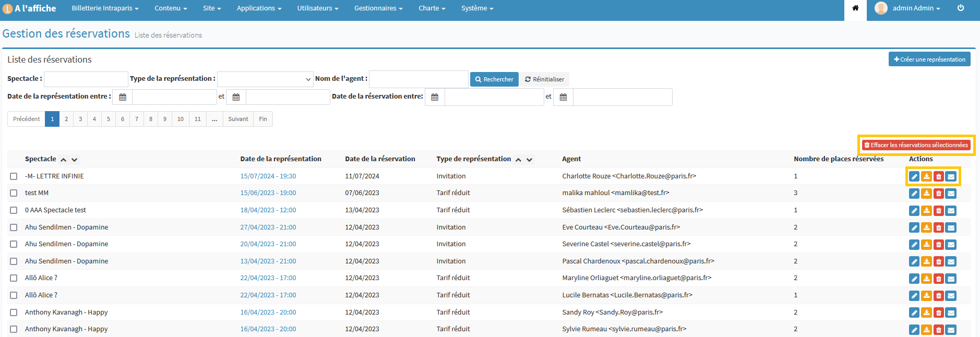Expand the admin Admin user menu
The width and height of the screenshot is (980, 337).
pos(916,8)
